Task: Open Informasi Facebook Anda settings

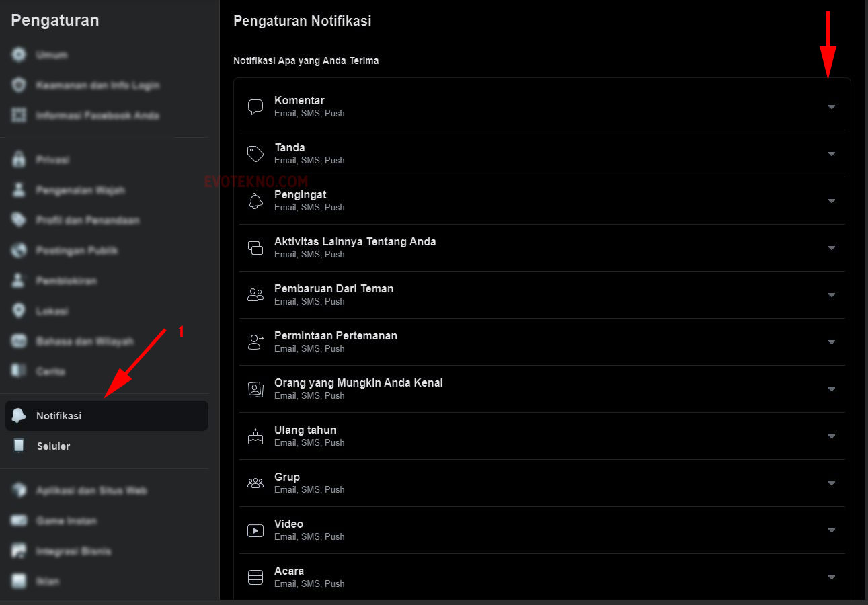Action: (107, 116)
